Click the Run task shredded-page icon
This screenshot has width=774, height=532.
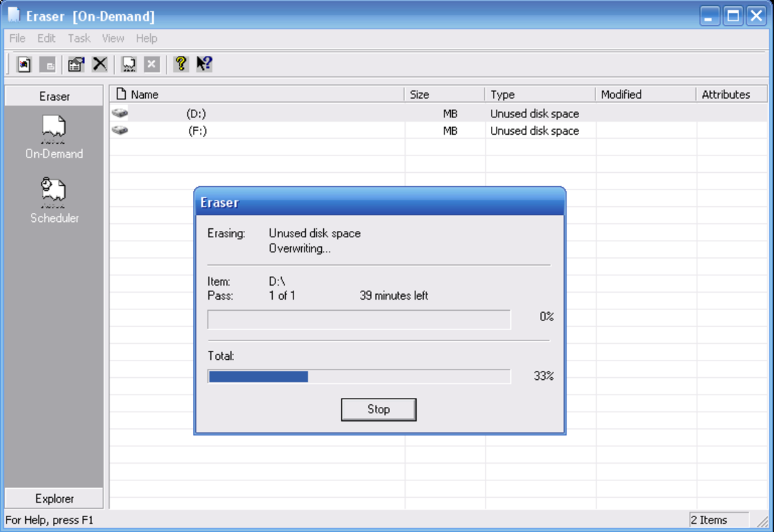click(x=129, y=64)
